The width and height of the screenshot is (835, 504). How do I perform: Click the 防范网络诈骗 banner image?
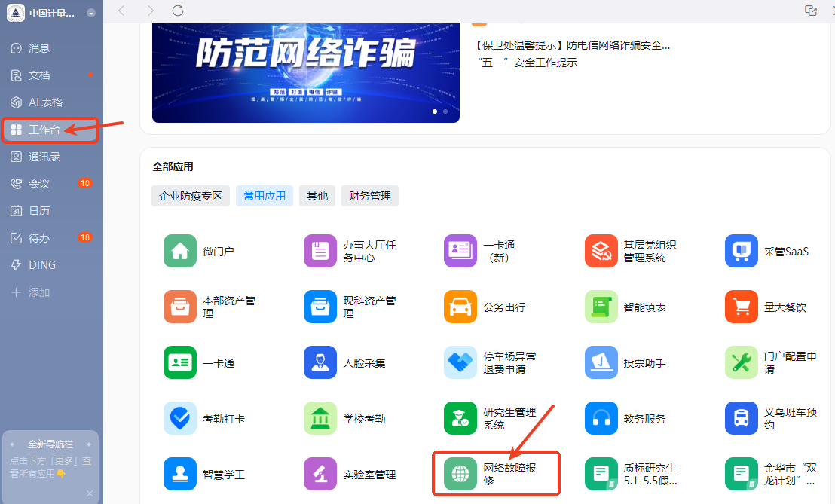pos(305,72)
